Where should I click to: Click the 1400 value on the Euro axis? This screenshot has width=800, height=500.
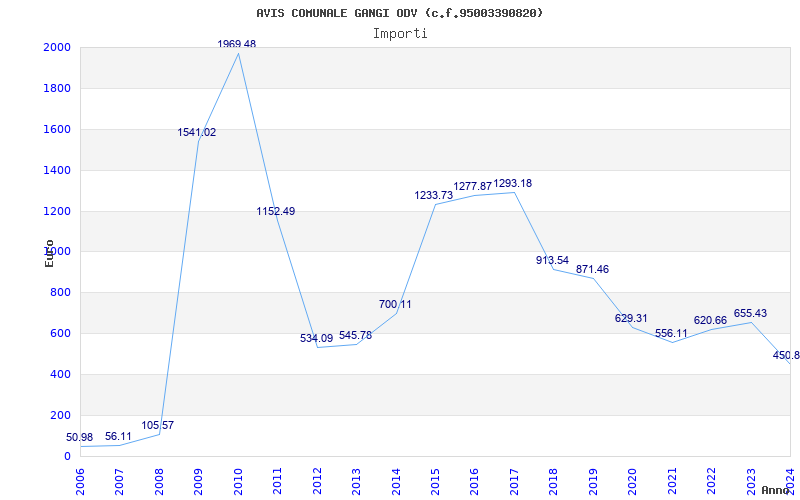(57, 170)
